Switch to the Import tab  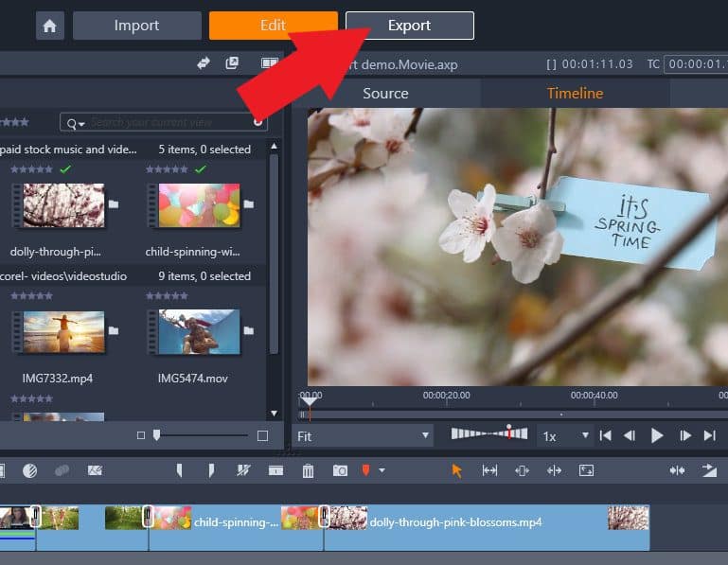136,26
